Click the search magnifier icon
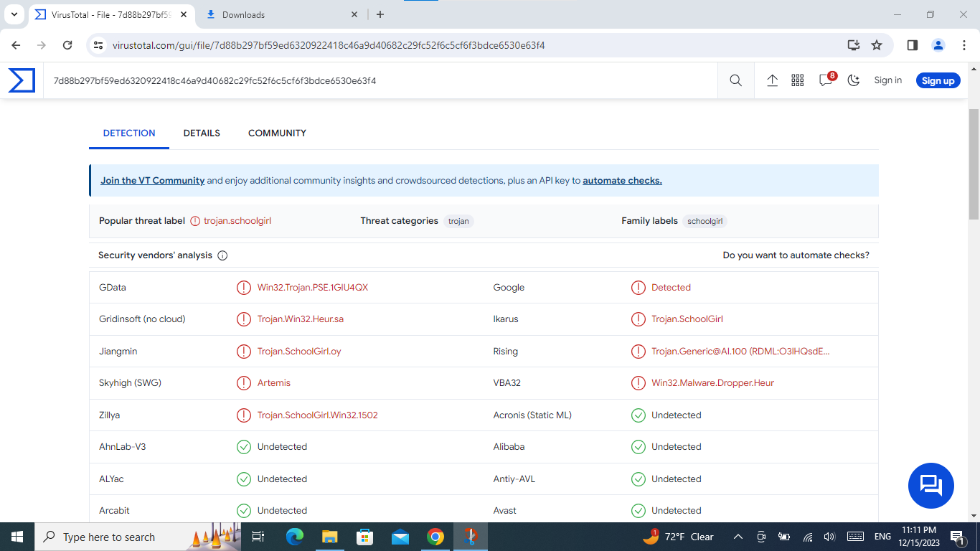The image size is (980, 551). tap(735, 80)
